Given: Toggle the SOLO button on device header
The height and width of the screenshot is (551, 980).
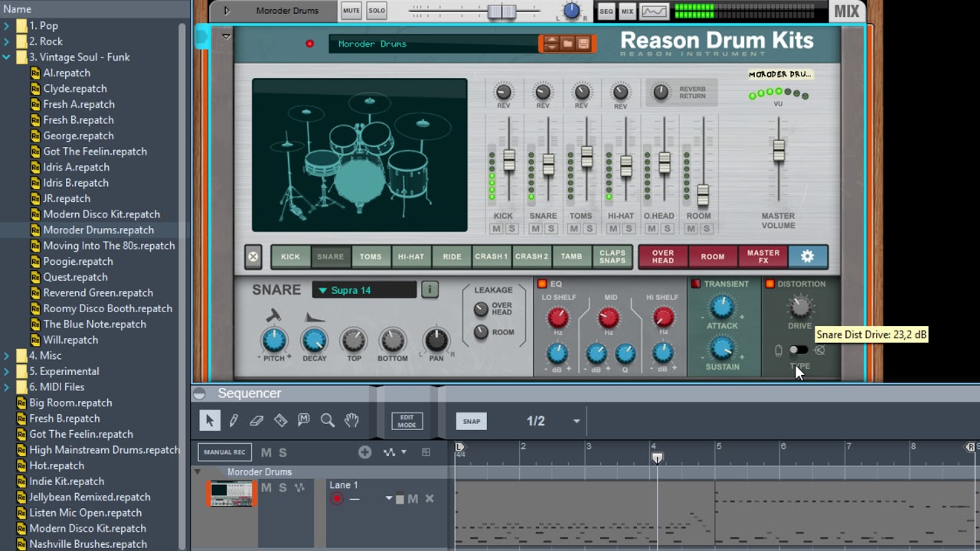Looking at the screenshot, I should point(377,11).
